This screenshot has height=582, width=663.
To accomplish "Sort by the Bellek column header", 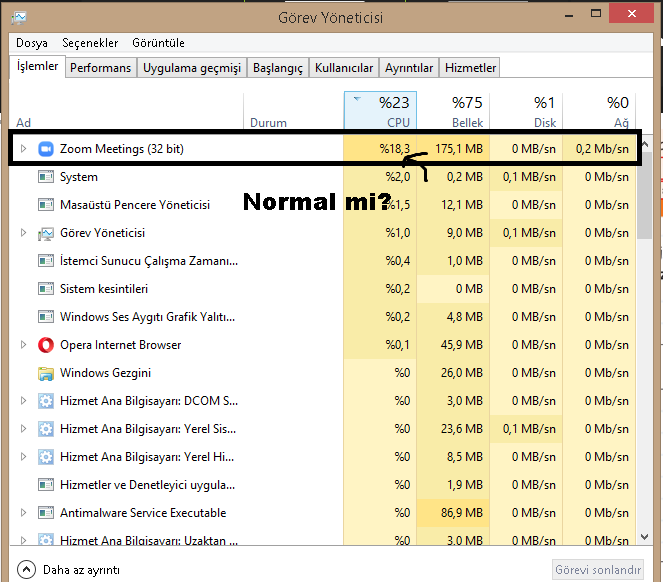I will coord(453,110).
